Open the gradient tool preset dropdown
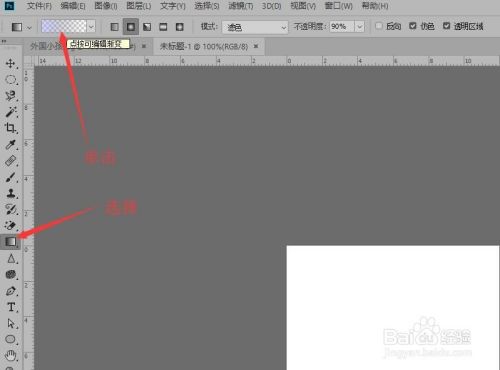This screenshot has width=500, height=370. point(29,27)
